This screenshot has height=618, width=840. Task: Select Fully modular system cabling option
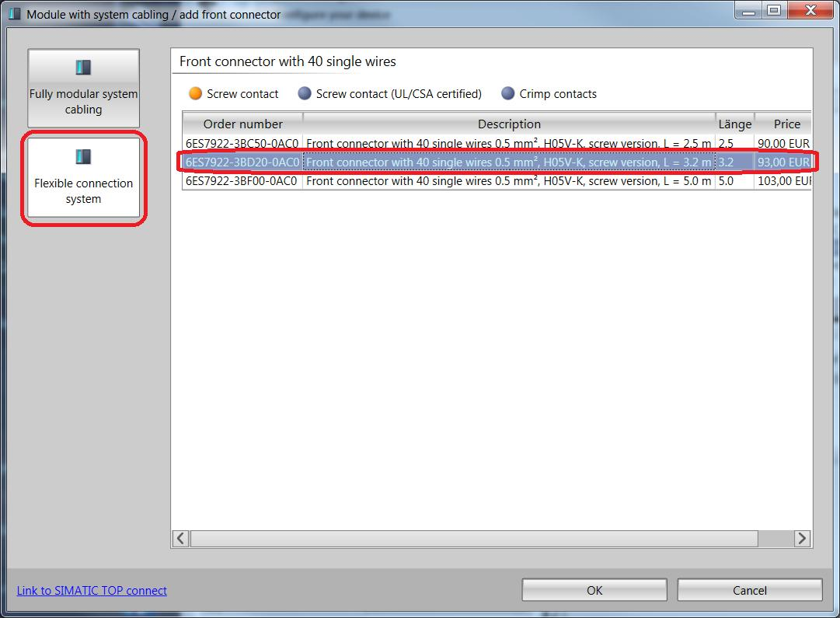84,89
